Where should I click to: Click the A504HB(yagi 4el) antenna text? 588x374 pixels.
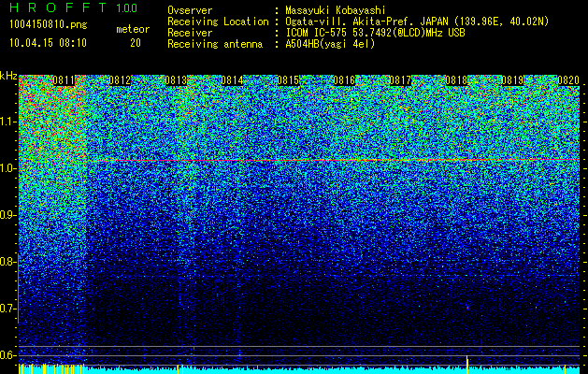tap(330, 44)
